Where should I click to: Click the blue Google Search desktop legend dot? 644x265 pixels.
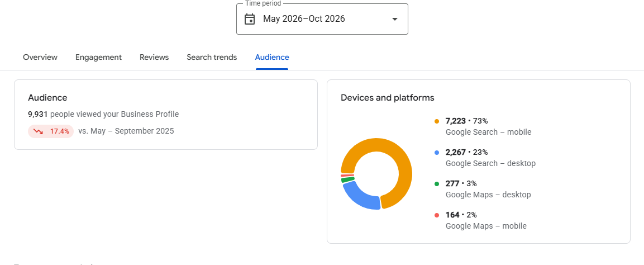click(437, 153)
